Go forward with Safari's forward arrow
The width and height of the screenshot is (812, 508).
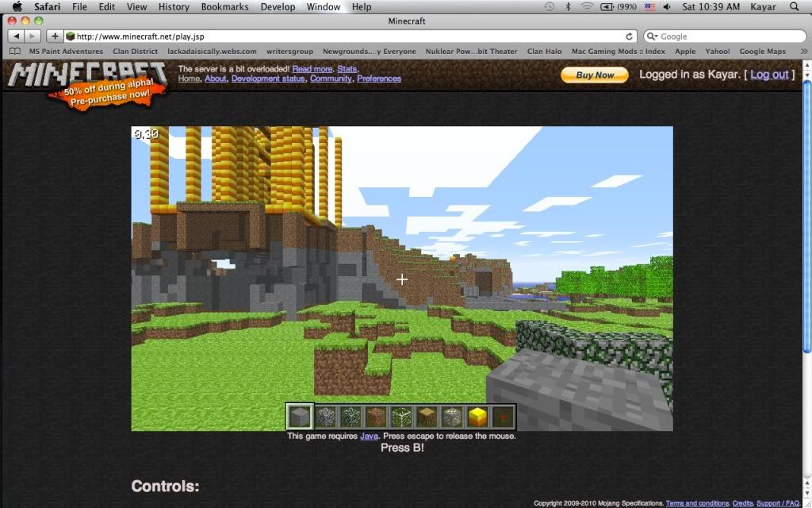(x=32, y=37)
